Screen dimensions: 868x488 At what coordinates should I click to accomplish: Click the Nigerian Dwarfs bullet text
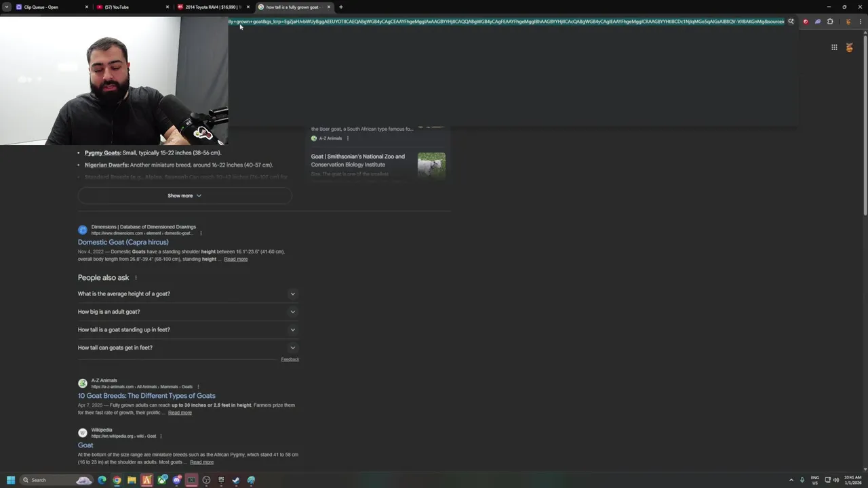click(179, 165)
